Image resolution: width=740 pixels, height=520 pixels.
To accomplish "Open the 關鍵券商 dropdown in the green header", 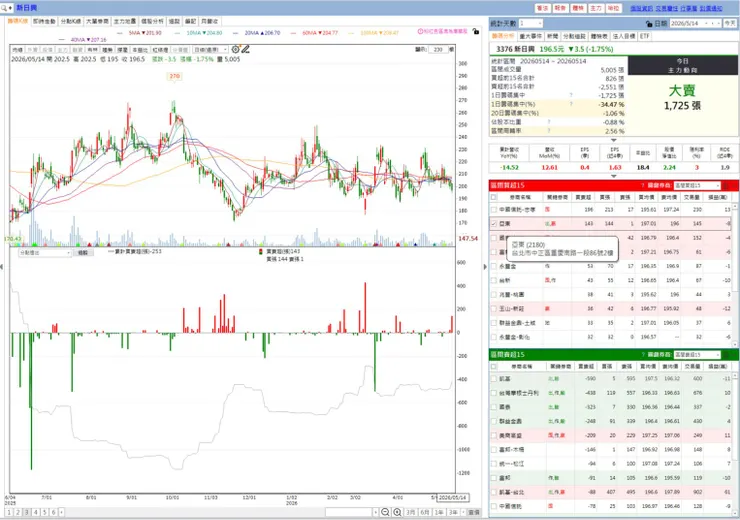I will click(x=697, y=354).
